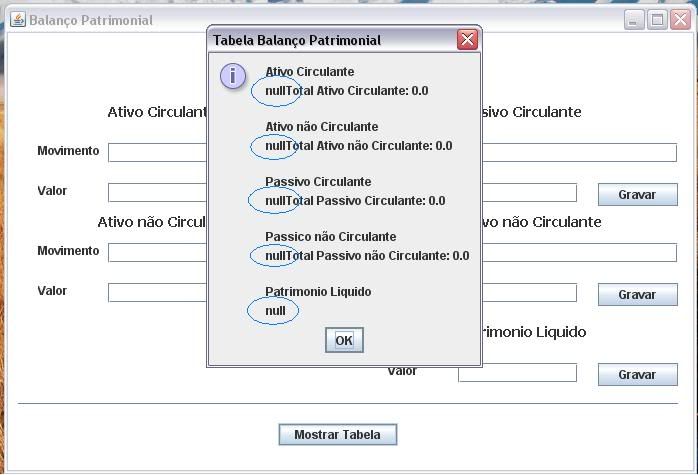Minimize the Balanço Patrimonial window
Screen dimensions: 698x475
coord(635,20)
